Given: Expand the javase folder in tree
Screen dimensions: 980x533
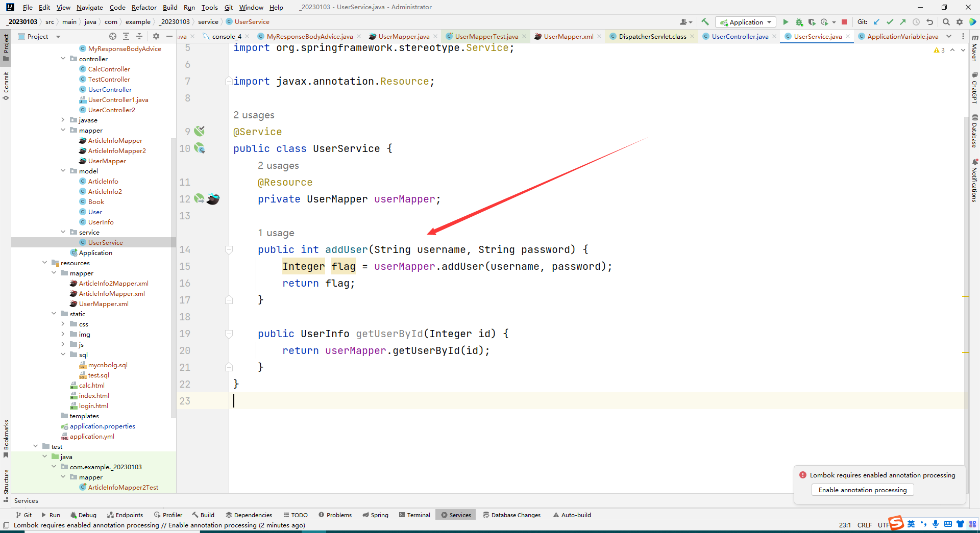Looking at the screenshot, I should 63,120.
